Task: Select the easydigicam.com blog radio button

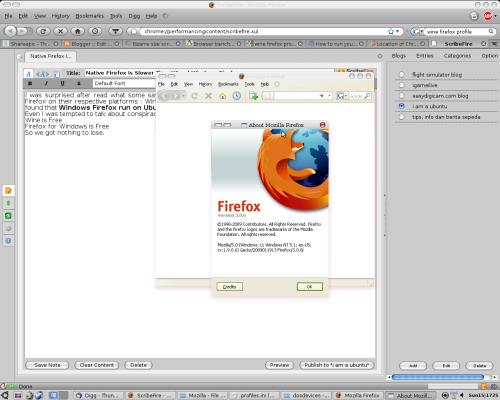Action: (402, 96)
